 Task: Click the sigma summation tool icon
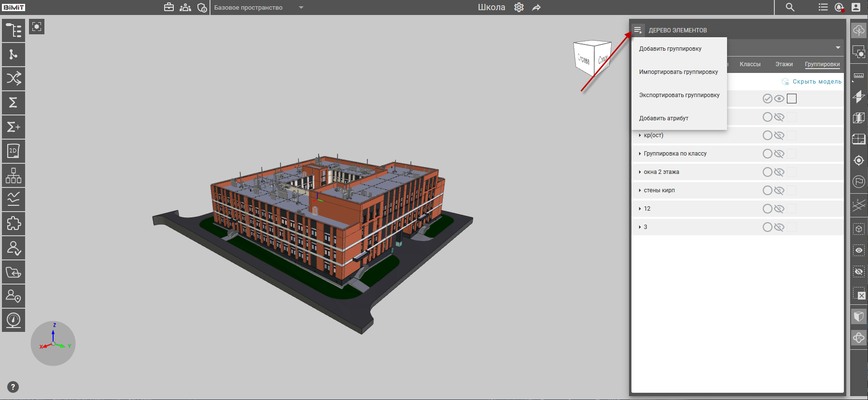14,102
